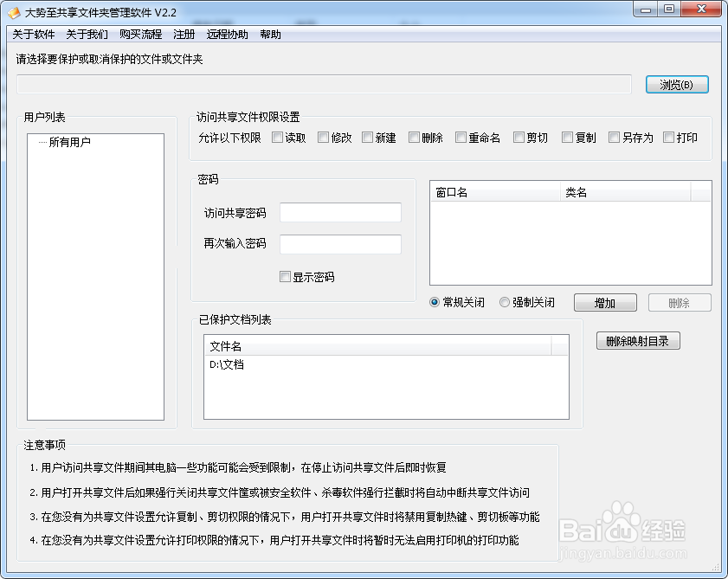Select the 强制关闭 radio option
The image size is (728, 579).
[505, 303]
